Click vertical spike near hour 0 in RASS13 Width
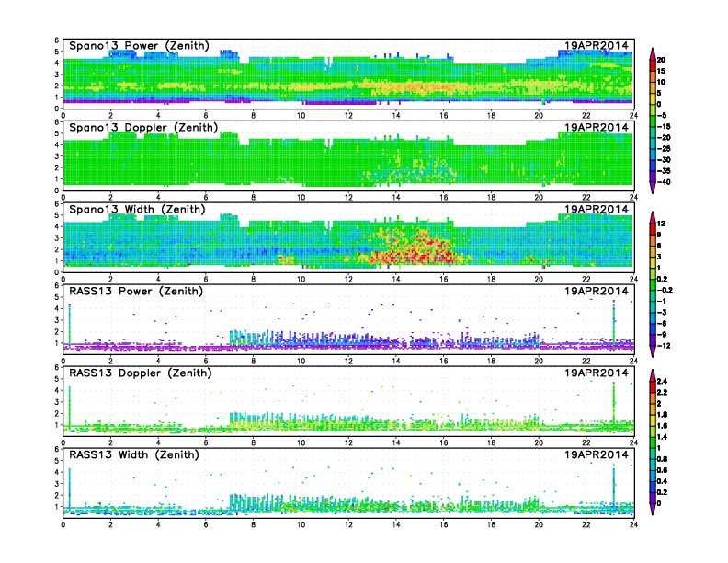This screenshot has width=728, height=563. tap(69, 488)
